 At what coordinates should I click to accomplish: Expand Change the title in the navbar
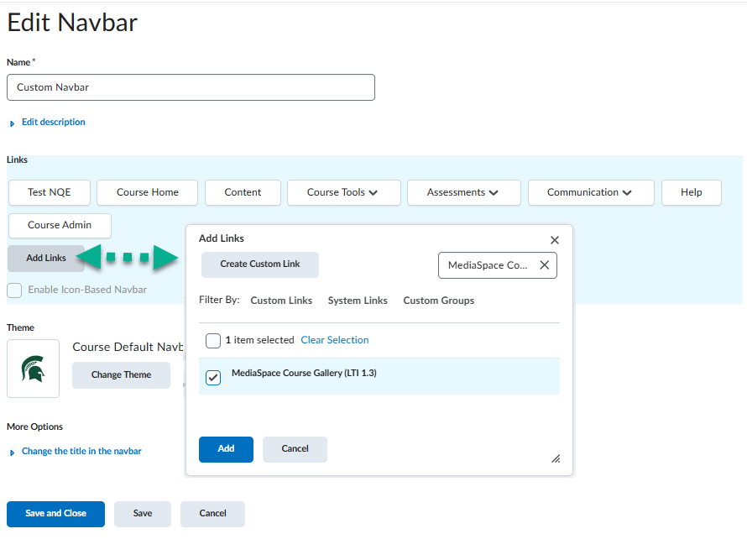point(81,452)
